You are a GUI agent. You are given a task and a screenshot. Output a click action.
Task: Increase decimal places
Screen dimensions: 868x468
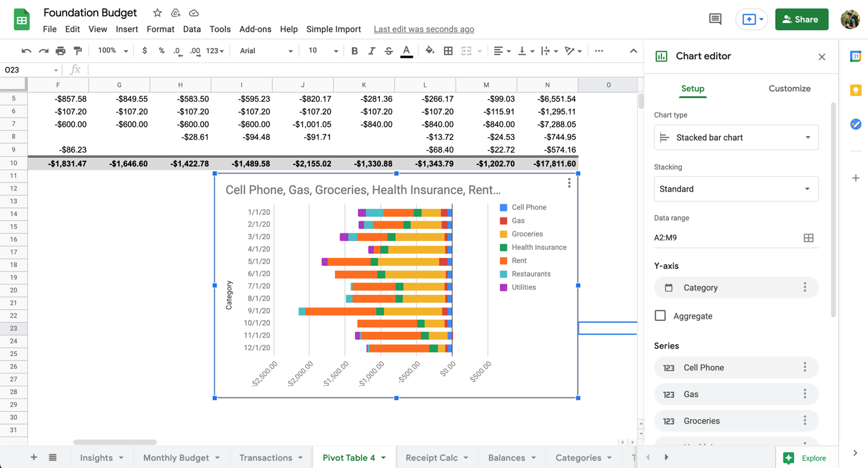point(195,51)
